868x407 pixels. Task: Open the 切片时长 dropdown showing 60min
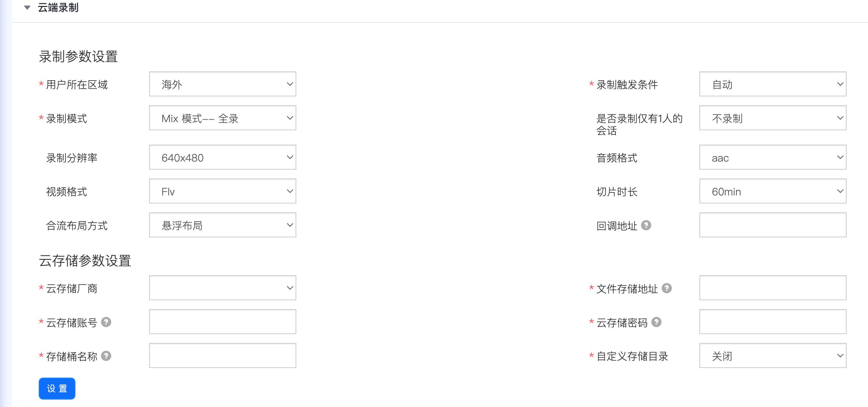click(x=772, y=191)
